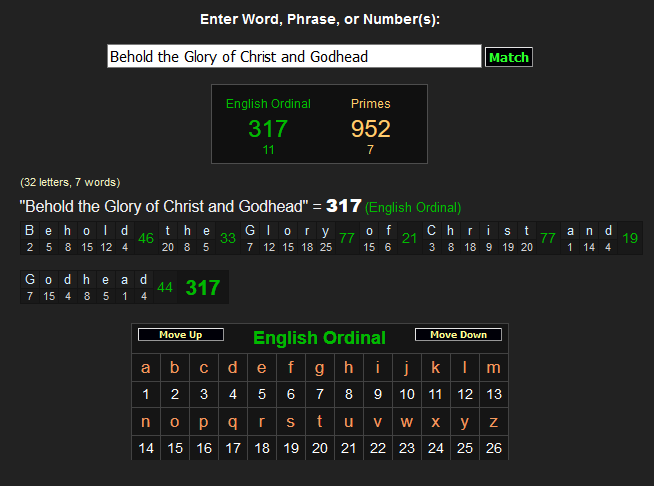Click the word sum 44 after Godhead

coord(165,288)
